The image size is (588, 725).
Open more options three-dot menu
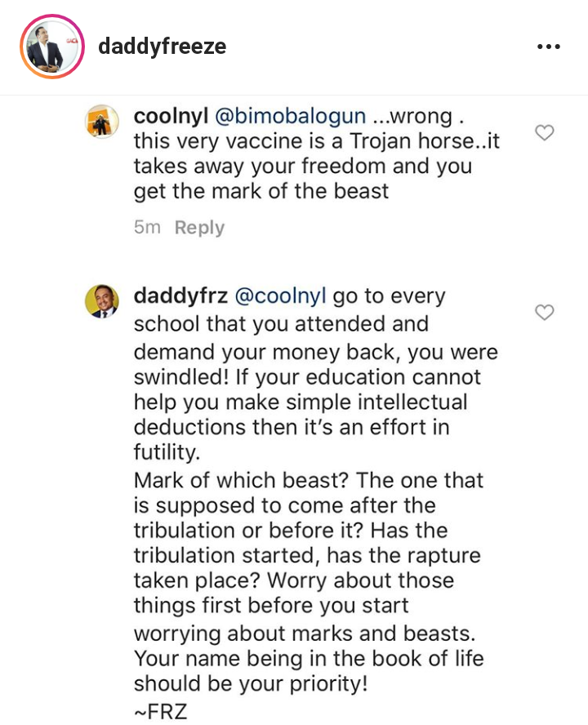pos(549,47)
